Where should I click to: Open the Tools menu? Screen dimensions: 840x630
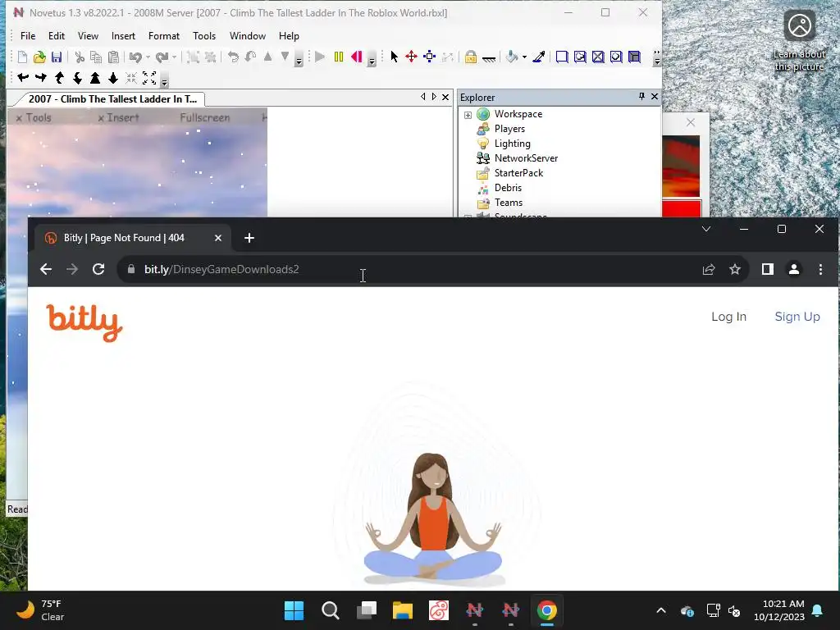click(x=204, y=36)
